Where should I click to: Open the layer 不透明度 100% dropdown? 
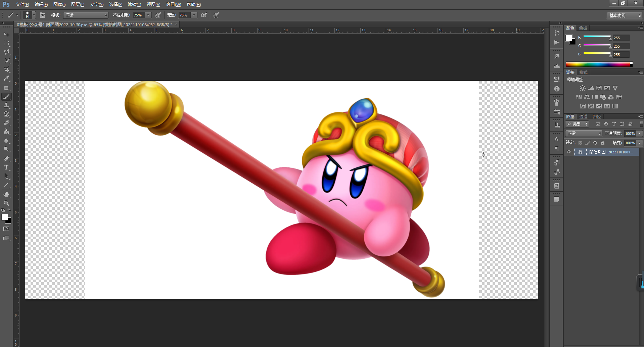(x=640, y=134)
